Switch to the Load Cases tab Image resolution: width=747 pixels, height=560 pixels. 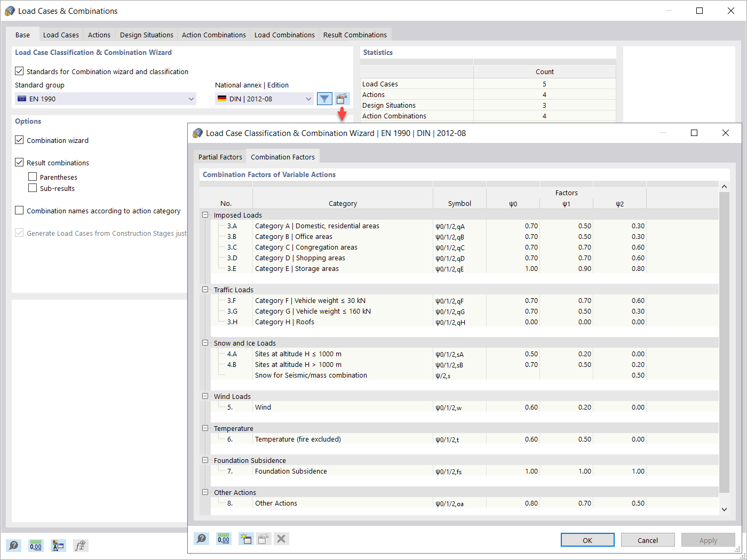tap(61, 35)
